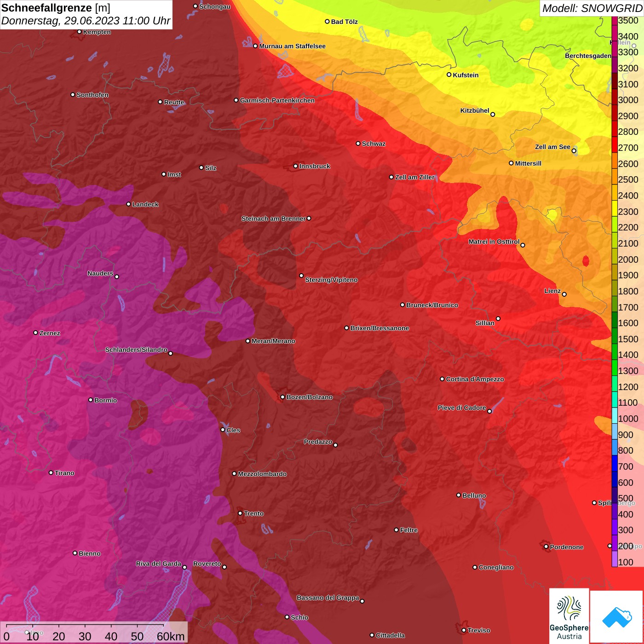
Task: Click the '3500' legend value label
Action: click(x=628, y=20)
